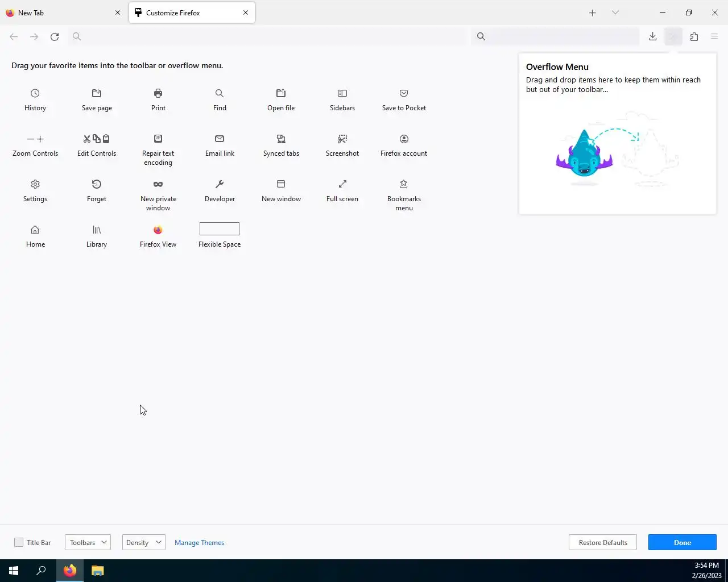
Task: Select the History customization item
Action: tap(35, 99)
